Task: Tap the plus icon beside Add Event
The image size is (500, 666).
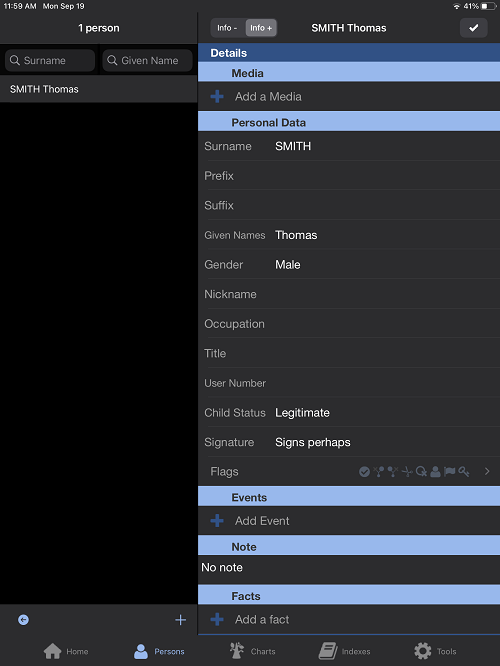Action: point(217,520)
